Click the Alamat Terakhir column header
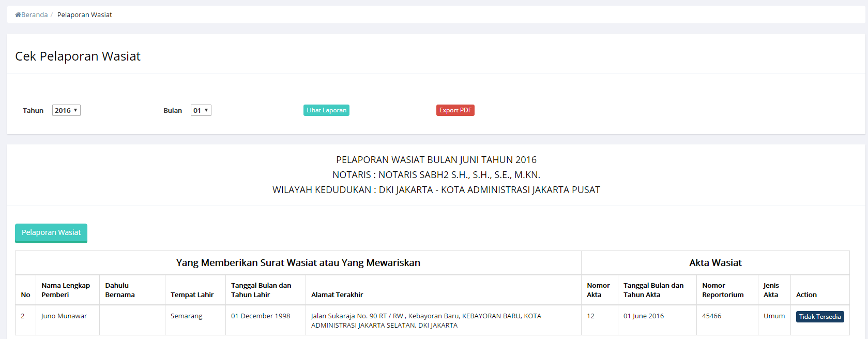 tap(337, 294)
